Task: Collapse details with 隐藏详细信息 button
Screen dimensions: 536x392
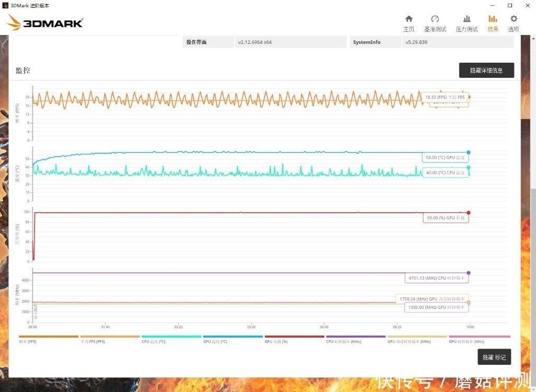Action: click(x=486, y=70)
